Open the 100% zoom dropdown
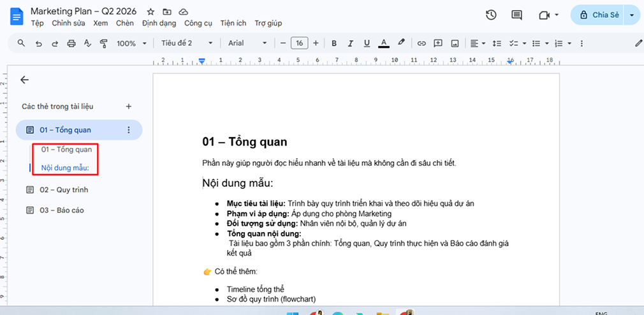Viewport: 644px width, 315px height. tap(132, 43)
